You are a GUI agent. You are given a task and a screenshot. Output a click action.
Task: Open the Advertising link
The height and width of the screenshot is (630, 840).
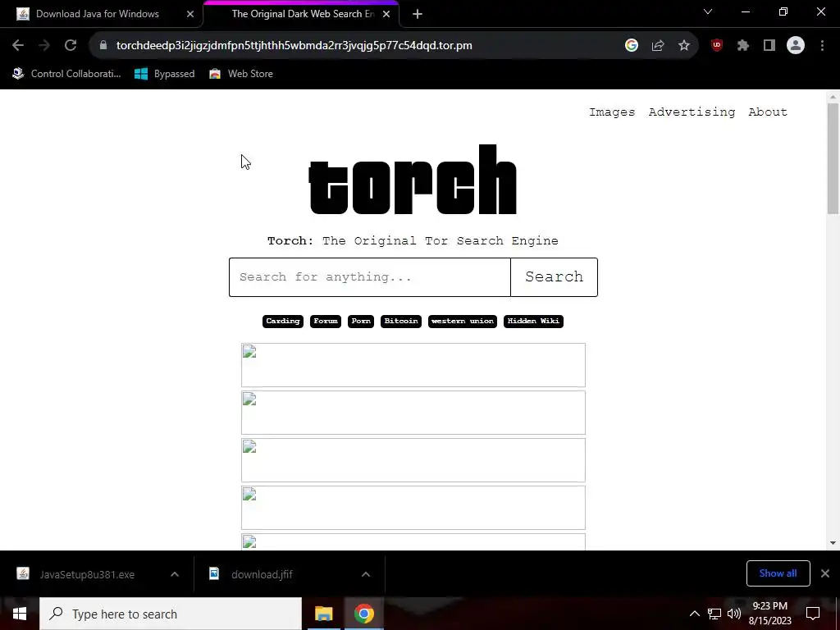[x=692, y=112]
